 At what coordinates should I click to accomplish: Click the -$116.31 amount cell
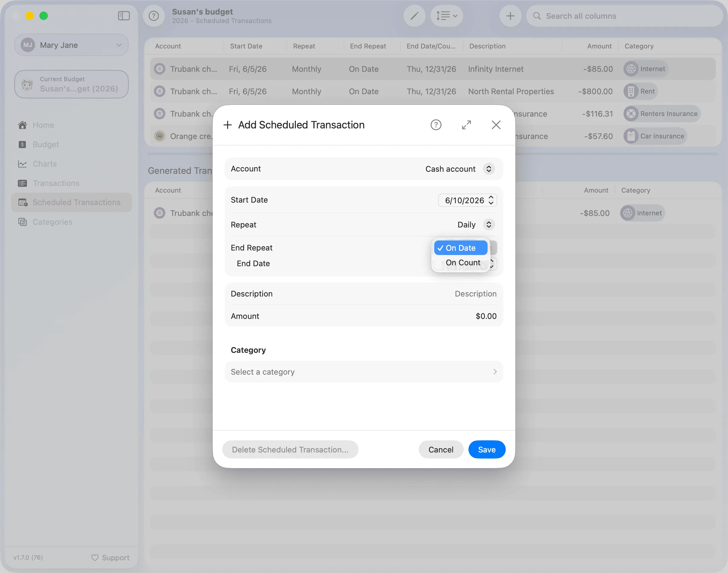point(597,114)
